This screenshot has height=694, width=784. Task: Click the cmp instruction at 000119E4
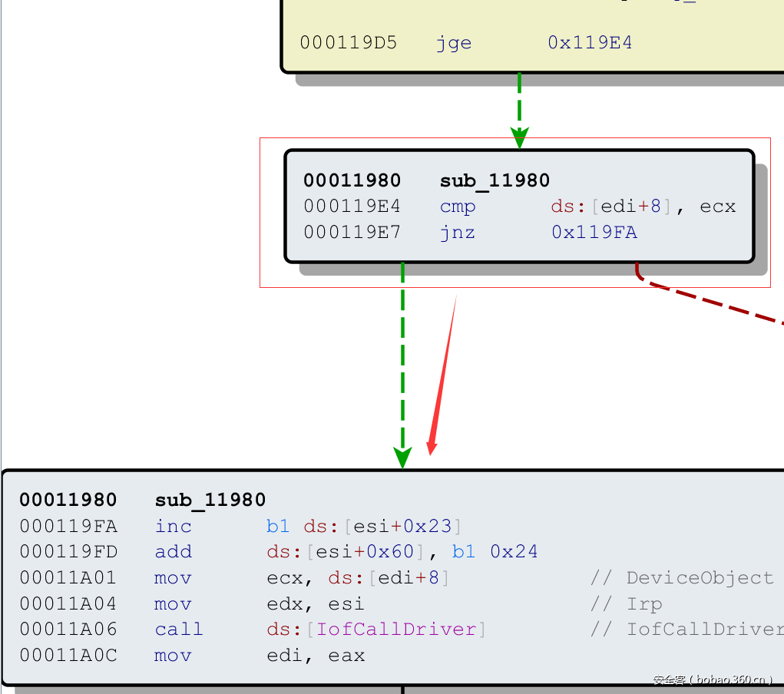(x=458, y=206)
